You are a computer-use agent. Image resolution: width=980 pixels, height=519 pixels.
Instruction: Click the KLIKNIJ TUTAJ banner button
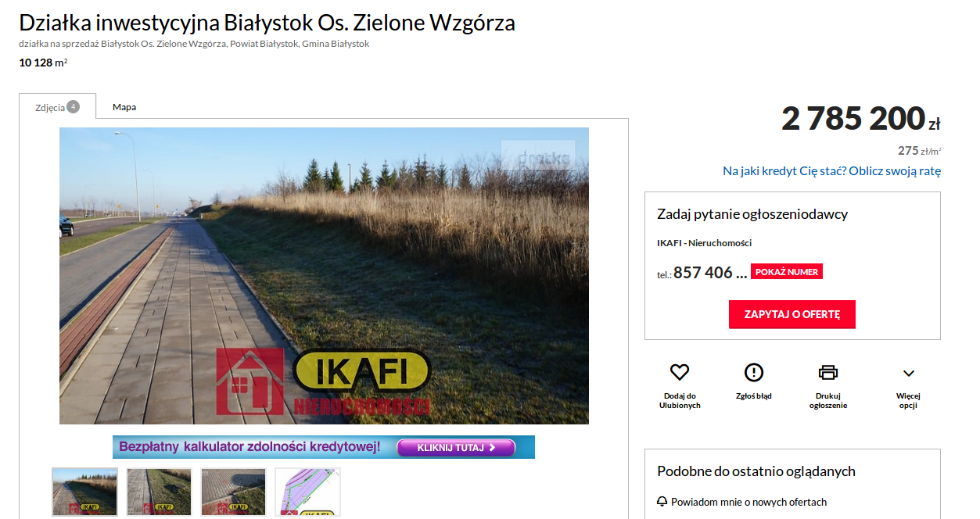pos(457,448)
